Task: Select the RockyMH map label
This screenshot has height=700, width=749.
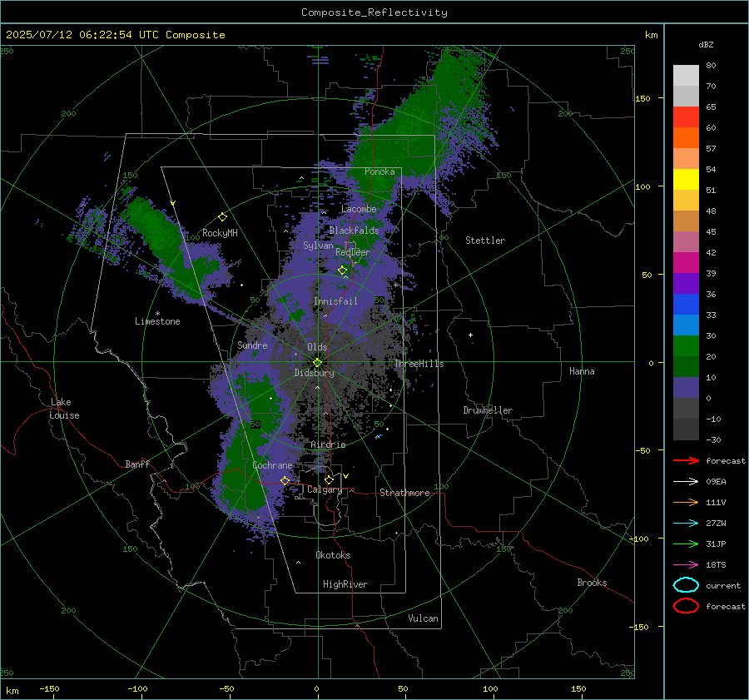Action: coord(220,233)
